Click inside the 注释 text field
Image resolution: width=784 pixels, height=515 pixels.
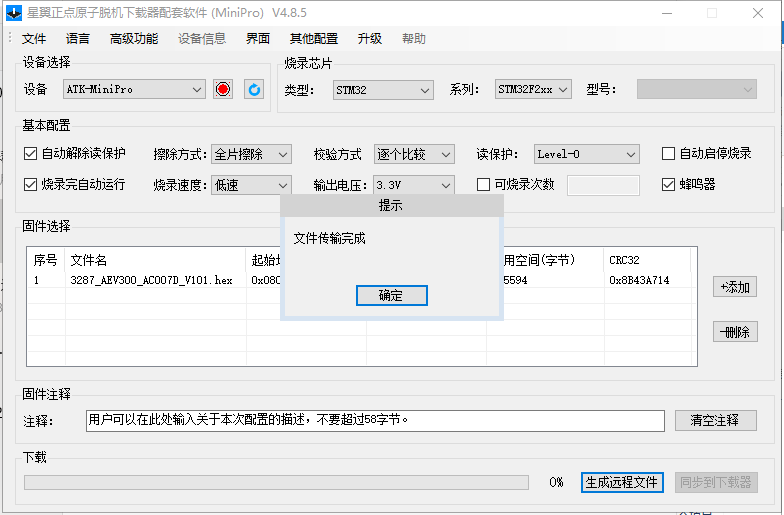[374, 420]
